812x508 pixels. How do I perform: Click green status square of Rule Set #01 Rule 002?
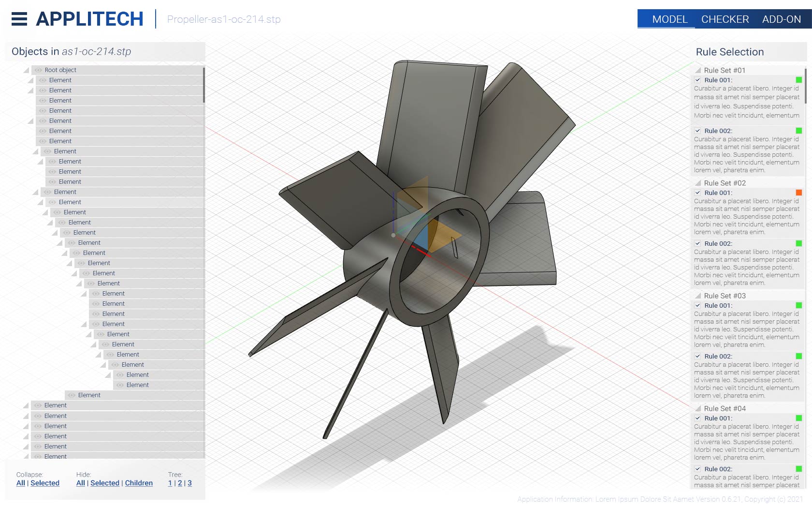[799, 131]
